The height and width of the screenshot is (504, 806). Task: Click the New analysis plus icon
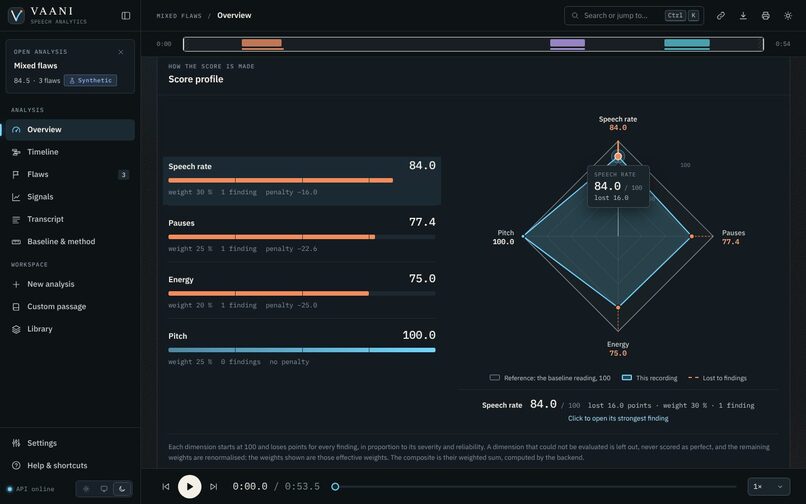tap(16, 284)
